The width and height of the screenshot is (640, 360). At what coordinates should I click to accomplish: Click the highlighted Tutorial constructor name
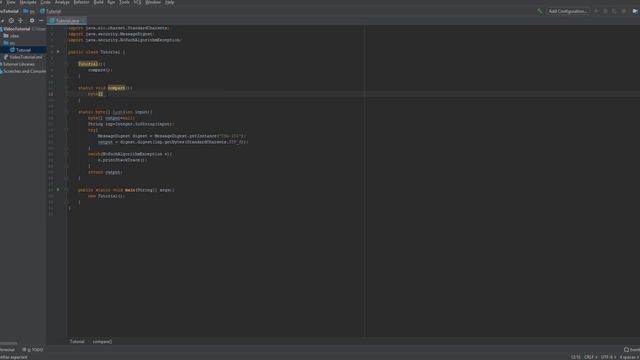[x=88, y=64]
